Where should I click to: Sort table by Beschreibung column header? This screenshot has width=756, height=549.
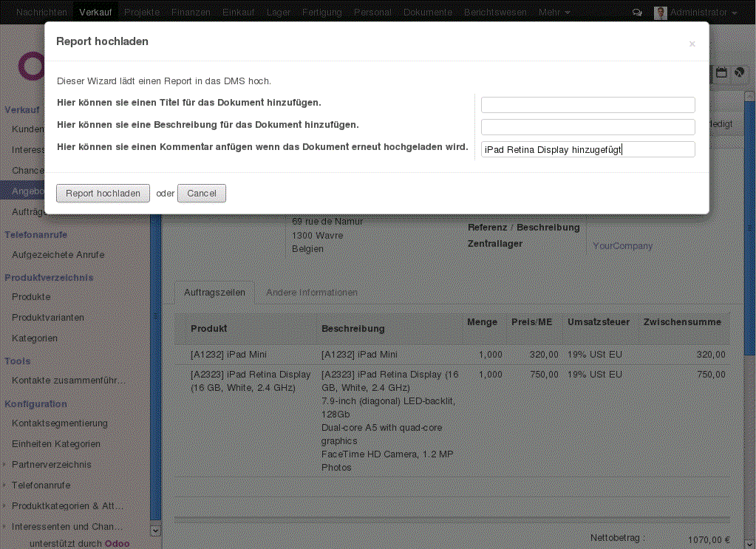[x=353, y=329]
